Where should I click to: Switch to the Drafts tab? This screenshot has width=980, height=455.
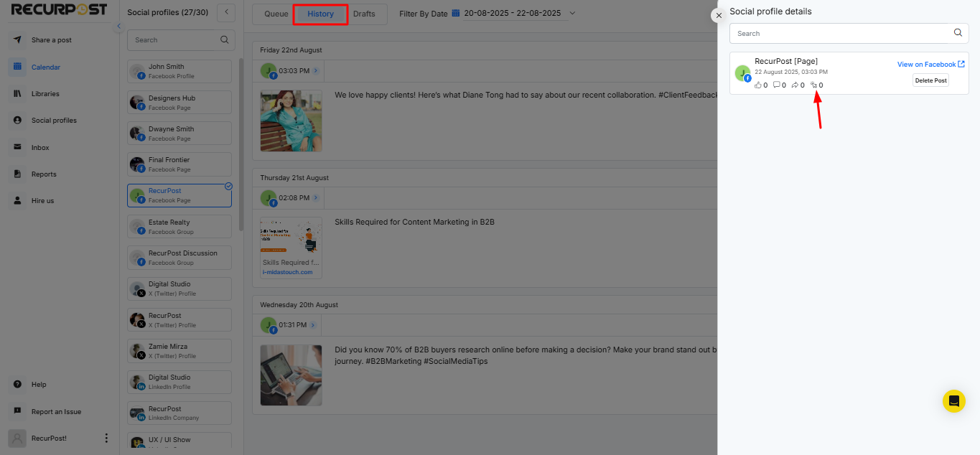click(x=364, y=14)
